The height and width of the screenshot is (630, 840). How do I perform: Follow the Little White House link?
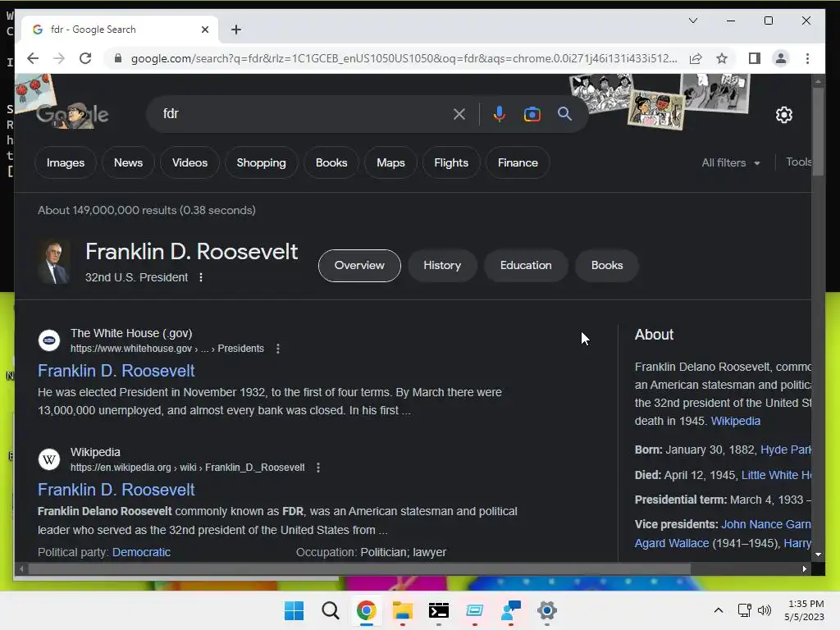pyautogui.click(x=776, y=475)
